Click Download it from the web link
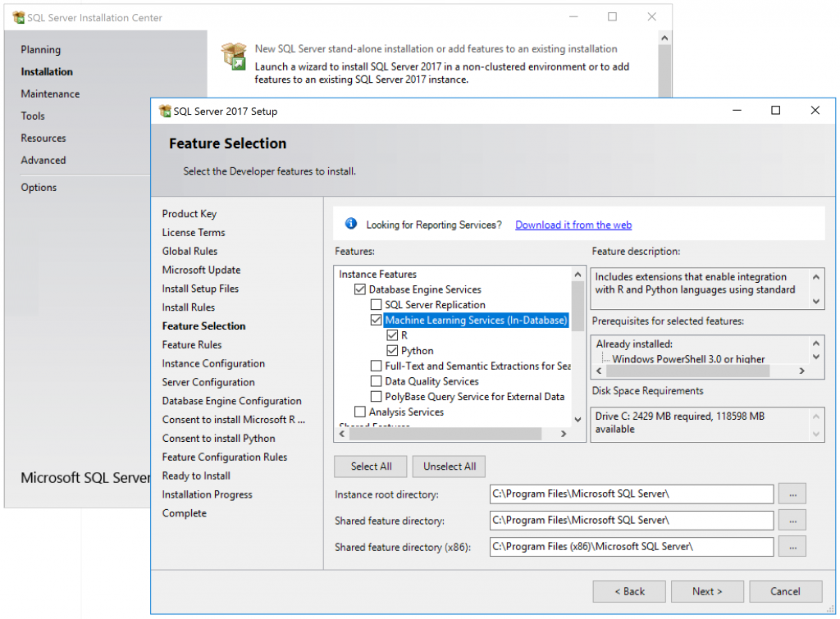Screen dimensions: 840x619 coord(573,225)
